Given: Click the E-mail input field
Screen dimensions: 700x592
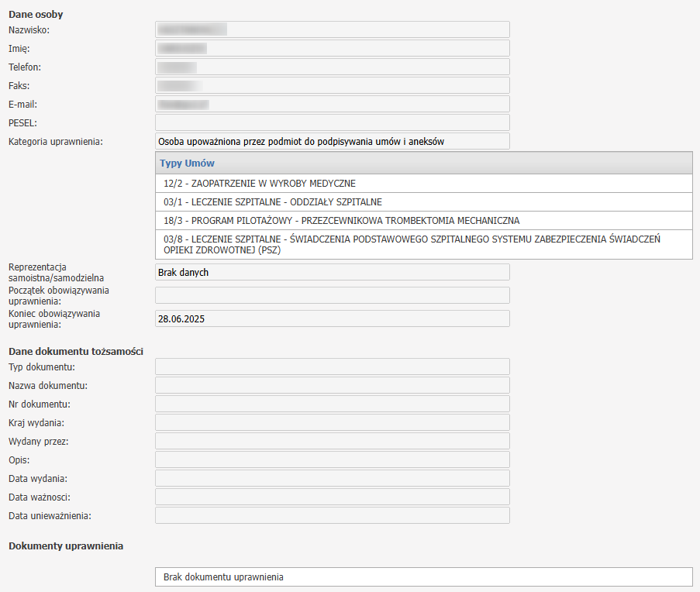Looking at the screenshot, I should click(333, 104).
